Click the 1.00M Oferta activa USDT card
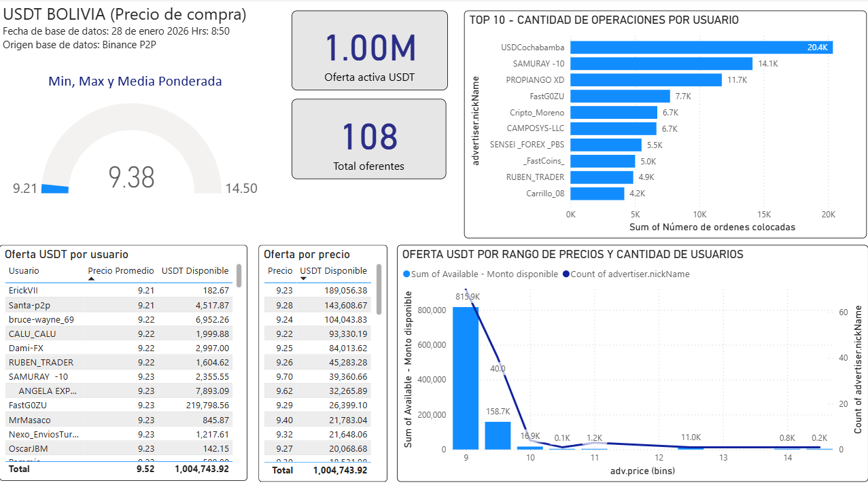This screenshot has width=868, height=485. point(369,50)
